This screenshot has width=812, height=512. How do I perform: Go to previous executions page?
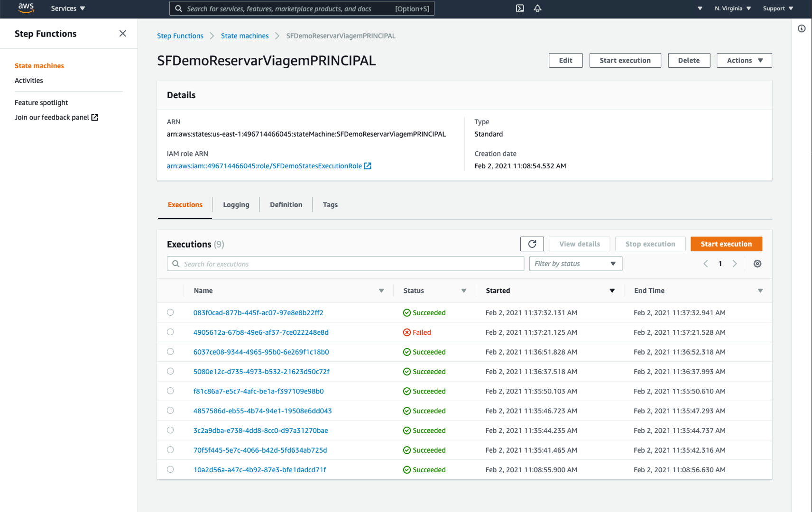point(706,264)
